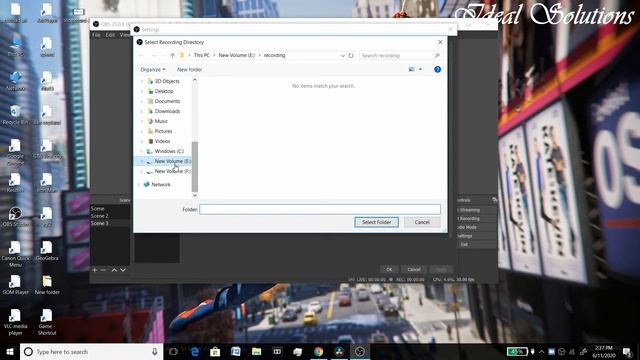Click recording in the address path
This screenshot has width=640, height=360.
[x=274, y=55]
